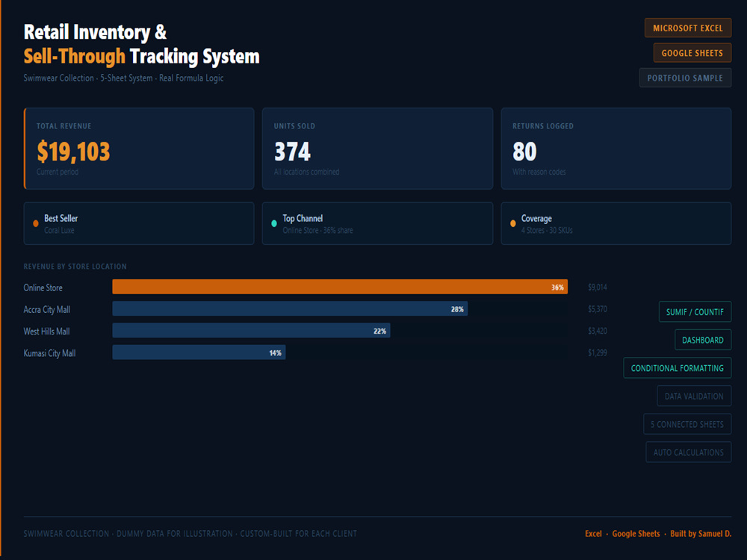Click the Online Store 36% orange bar
This screenshot has width=747, height=560.
pyautogui.click(x=340, y=287)
